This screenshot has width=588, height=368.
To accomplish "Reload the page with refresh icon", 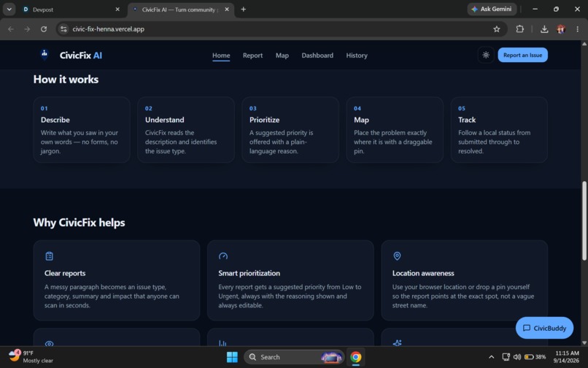I will pos(44,29).
